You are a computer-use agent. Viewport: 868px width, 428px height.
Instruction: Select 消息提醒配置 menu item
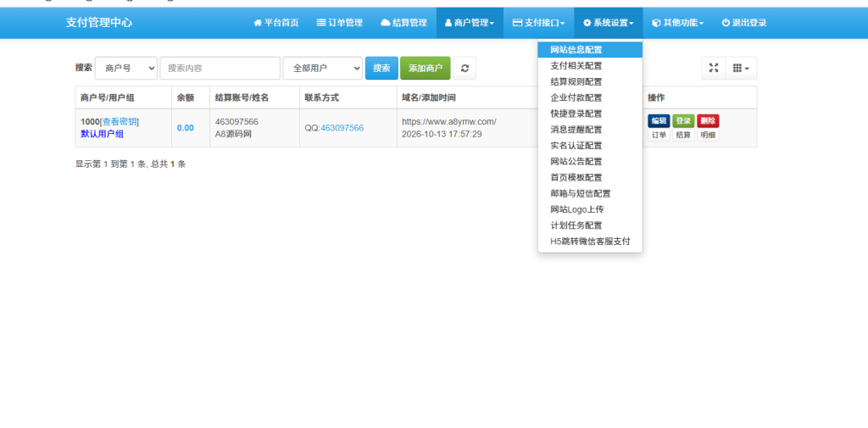click(x=590, y=130)
